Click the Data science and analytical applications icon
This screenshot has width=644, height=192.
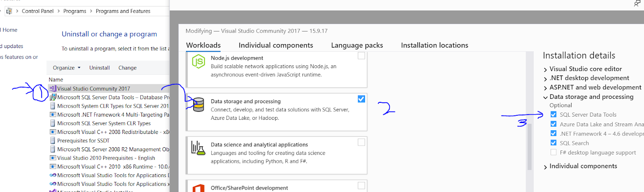198,148
